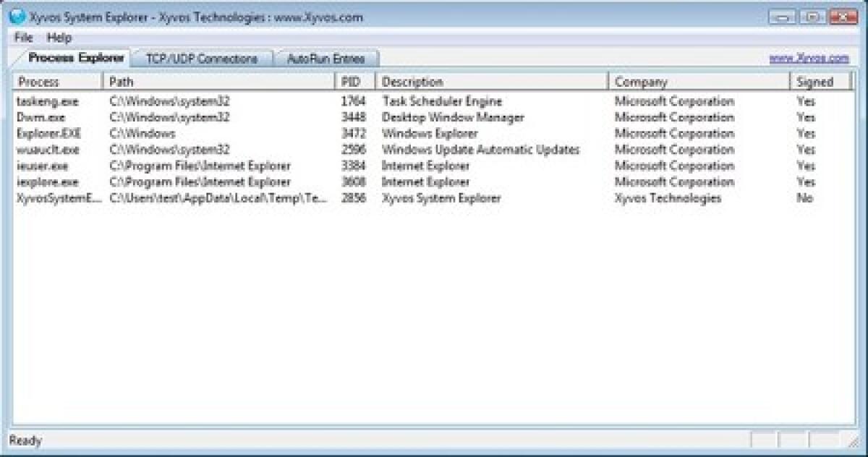Image resolution: width=868 pixels, height=457 pixels.
Task: Select the ieuser.exe process row
Action: tap(433, 166)
